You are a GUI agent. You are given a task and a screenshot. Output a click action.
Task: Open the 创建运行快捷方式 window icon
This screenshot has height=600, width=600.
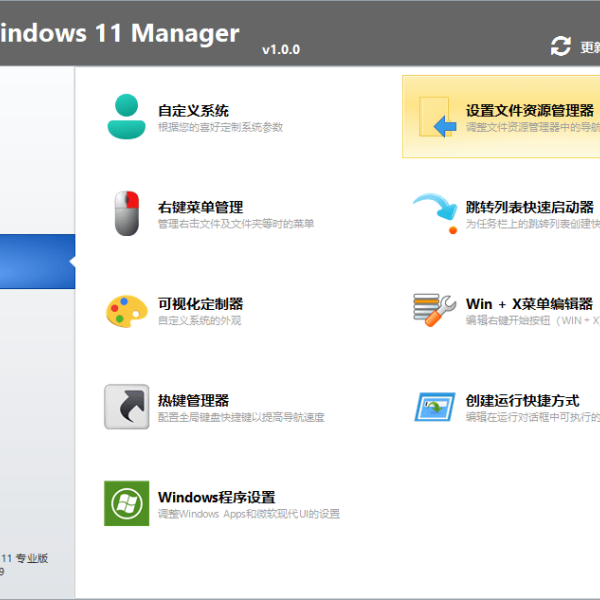[435, 407]
